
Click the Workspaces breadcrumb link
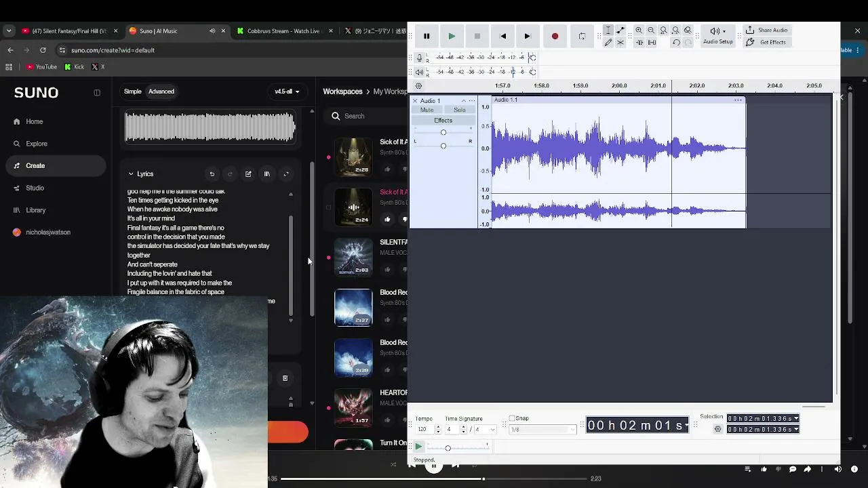pos(342,91)
